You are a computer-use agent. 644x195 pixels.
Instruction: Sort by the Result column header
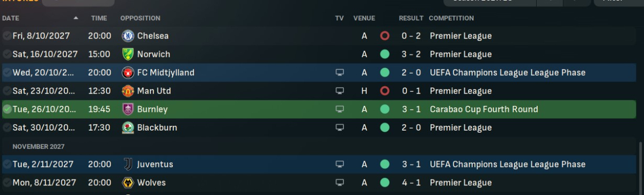click(x=411, y=18)
